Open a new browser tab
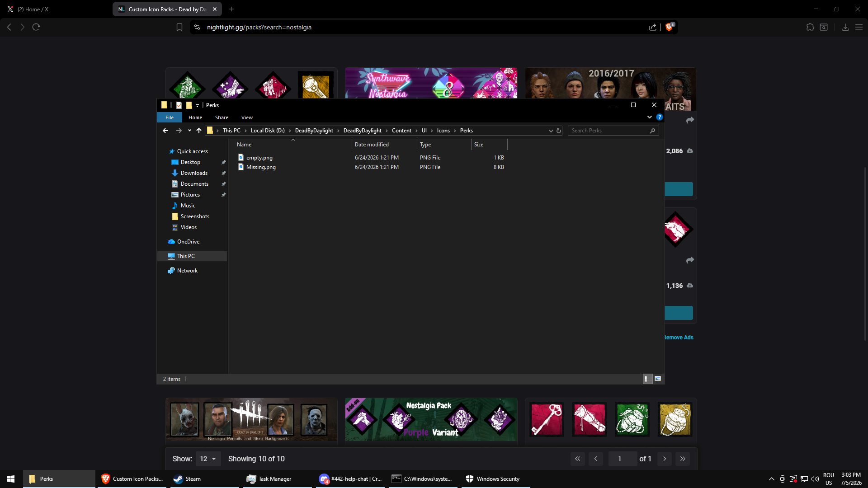 [231, 9]
